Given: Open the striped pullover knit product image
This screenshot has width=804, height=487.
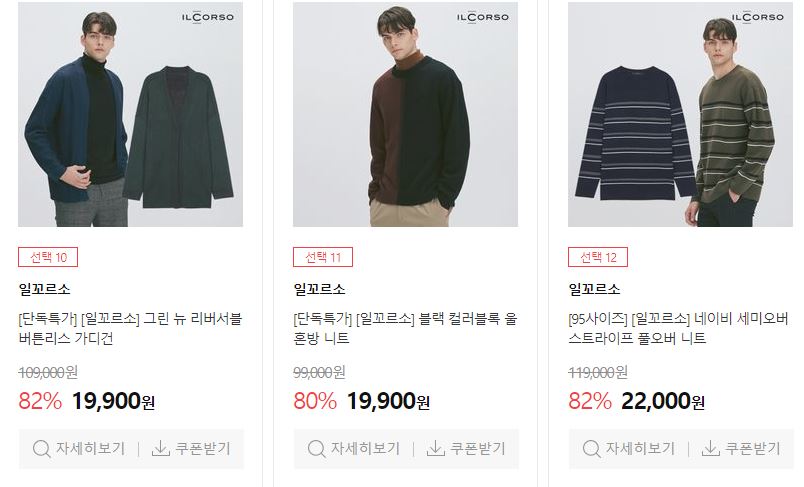Looking at the screenshot, I should (680, 114).
